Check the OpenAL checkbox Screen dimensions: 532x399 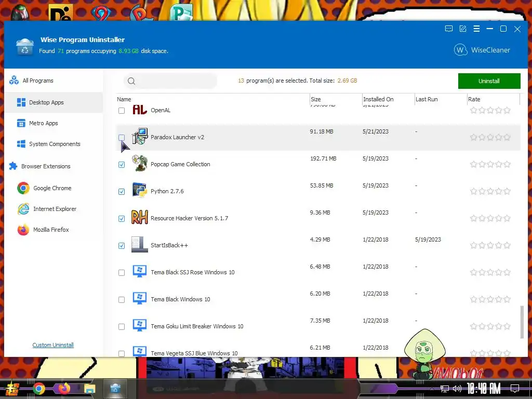(x=122, y=111)
